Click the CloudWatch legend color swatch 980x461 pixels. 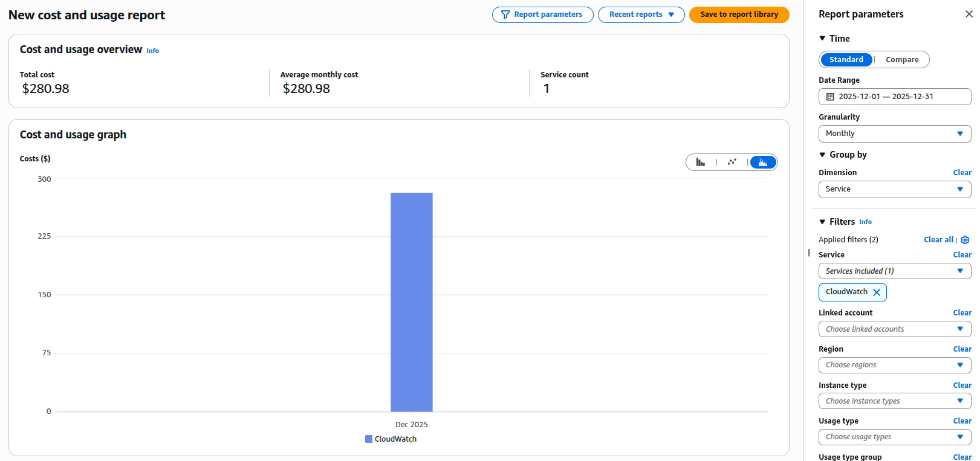(369, 439)
